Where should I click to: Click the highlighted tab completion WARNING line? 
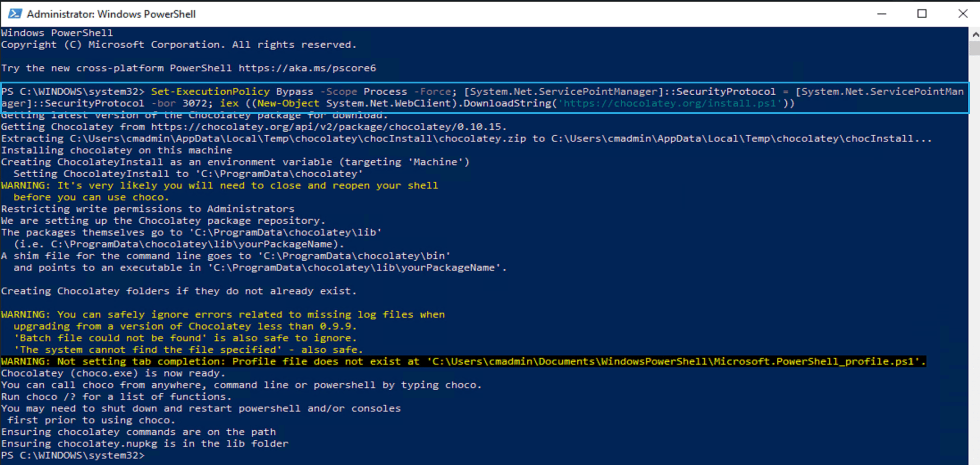pos(463,361)
